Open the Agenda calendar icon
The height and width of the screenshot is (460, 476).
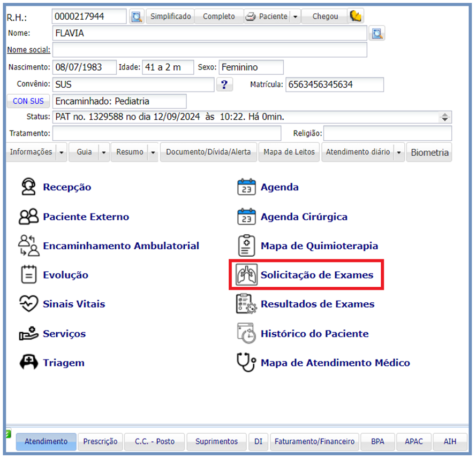[x=246, y=187]
